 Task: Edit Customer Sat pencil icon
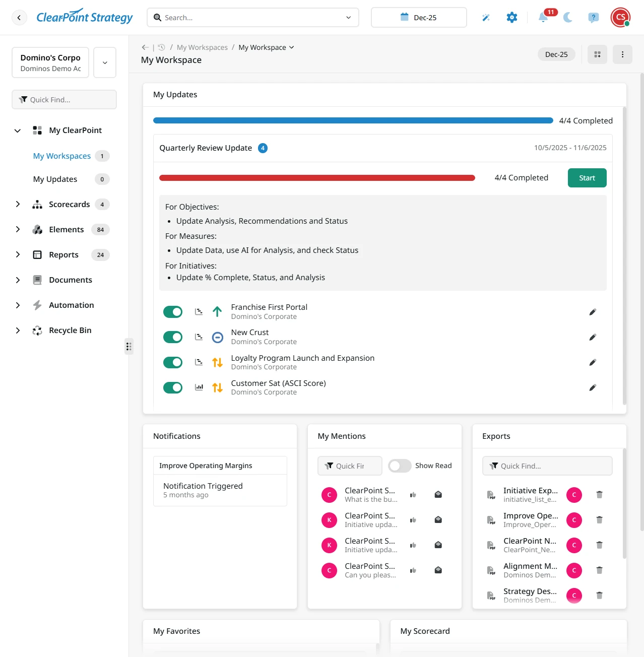point(593,387)
